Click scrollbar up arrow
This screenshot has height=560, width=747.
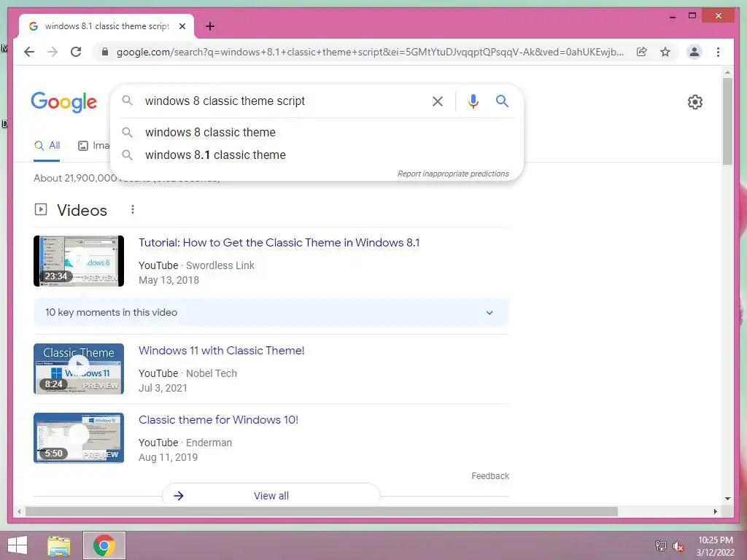(727, 72)
